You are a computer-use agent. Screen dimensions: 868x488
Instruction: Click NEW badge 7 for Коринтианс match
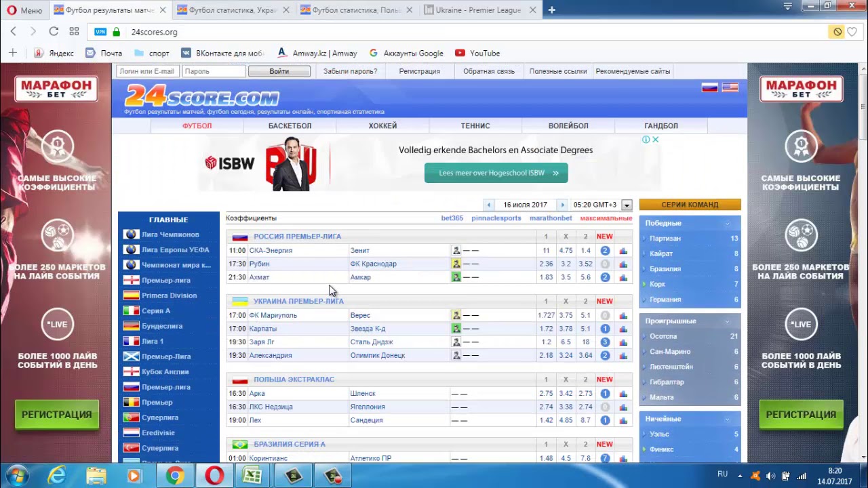tap(605, 458)
